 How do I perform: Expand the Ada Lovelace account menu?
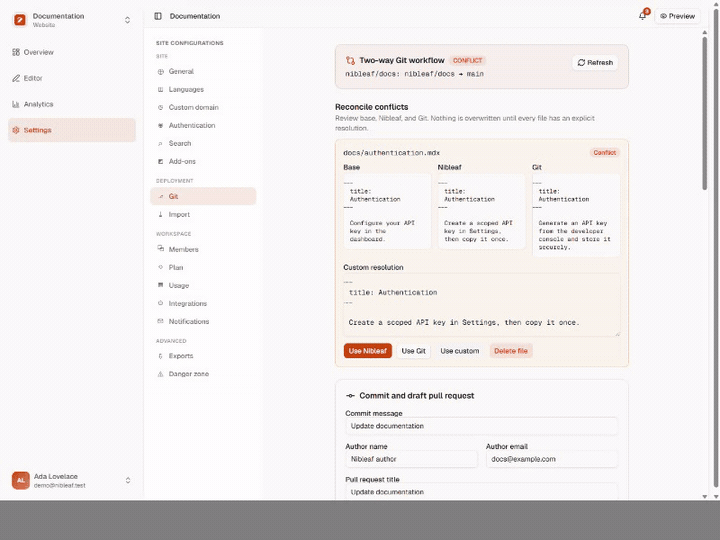[x=72, y=481]
